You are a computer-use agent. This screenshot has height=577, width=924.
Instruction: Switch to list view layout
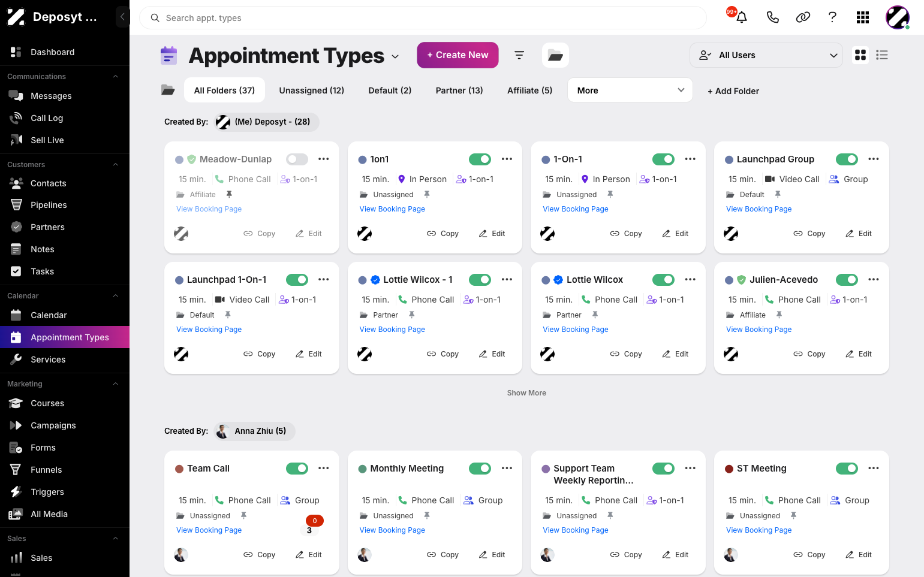pyautogui.click(x=881, y=55)
